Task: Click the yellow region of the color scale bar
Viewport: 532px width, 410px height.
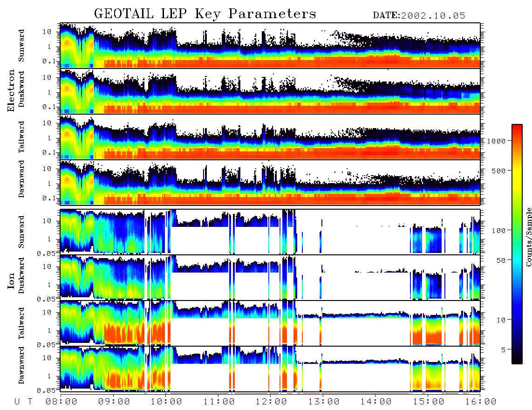Action: click(x=517, y=177)
